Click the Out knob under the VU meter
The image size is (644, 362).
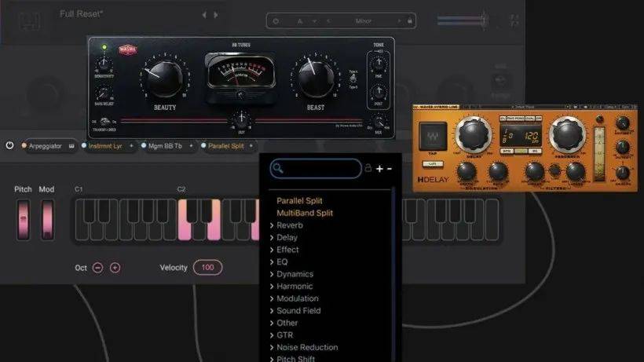(x=242, y=119)
